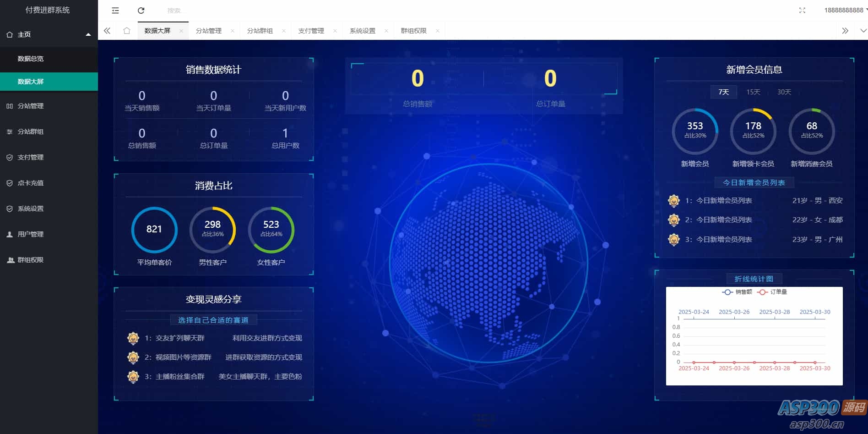The height and width of the screenshot is (434, 868).
Task: Open 用户管理 from the sidebar
Action: (30, 234)
